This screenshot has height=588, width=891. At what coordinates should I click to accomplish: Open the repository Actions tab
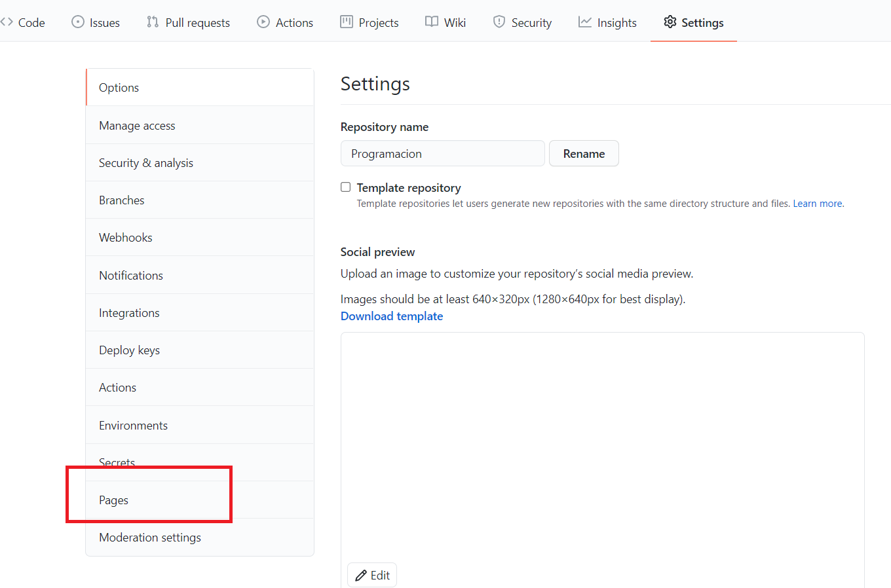pos(285,22)
